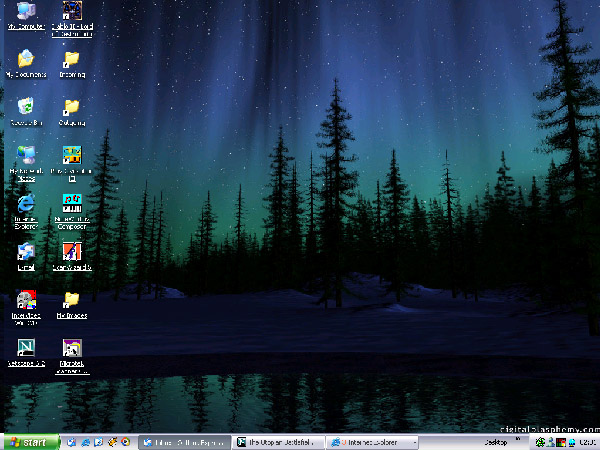Switch to the Utopian Battlefield taskbar window
Screen dimensions: 600x450
pyautogui.click(x=280, y=441)
